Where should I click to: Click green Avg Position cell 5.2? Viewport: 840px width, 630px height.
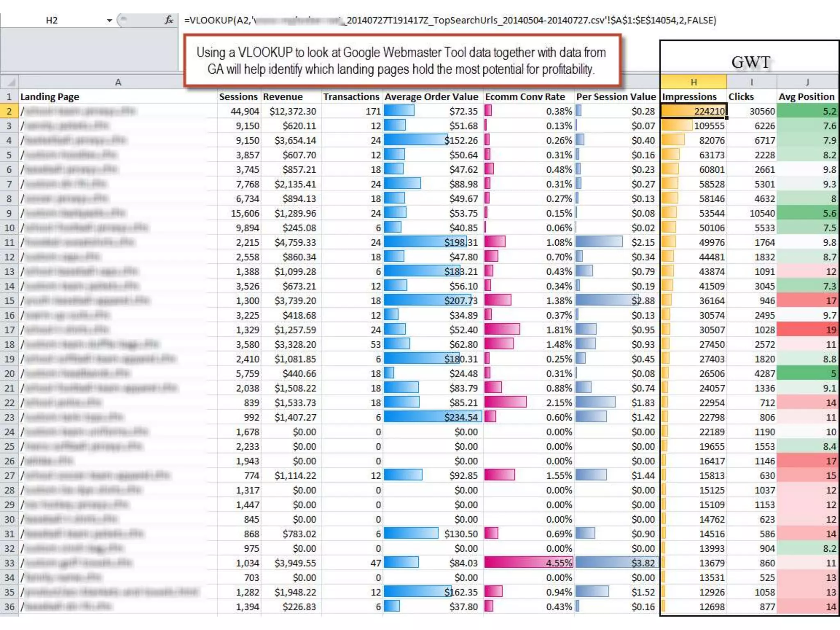click(807, 111)
